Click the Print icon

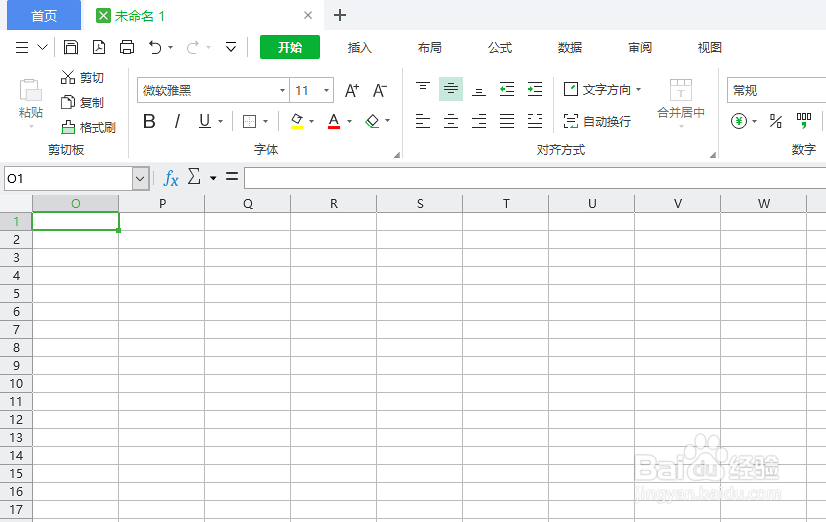[127, 47]
